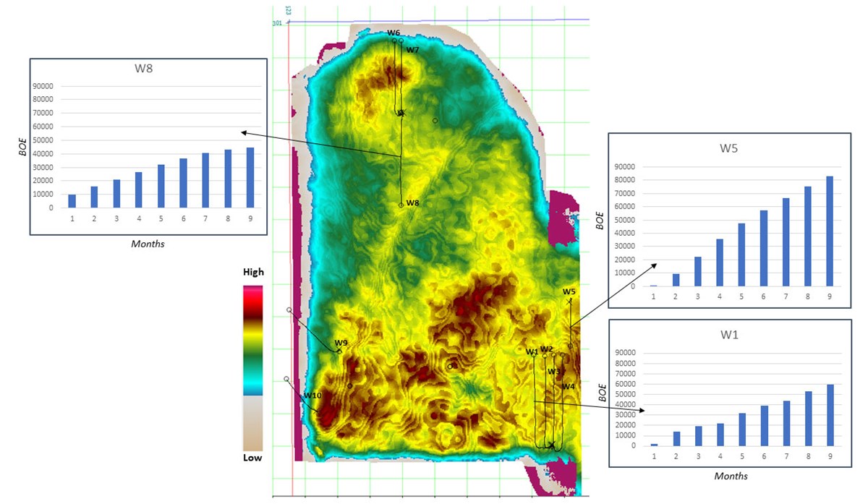The height and width of the screenshot is (504, 868).
Task: Click the Low label below the color scale
Action: pyautogui.click(x=252, y=458)
